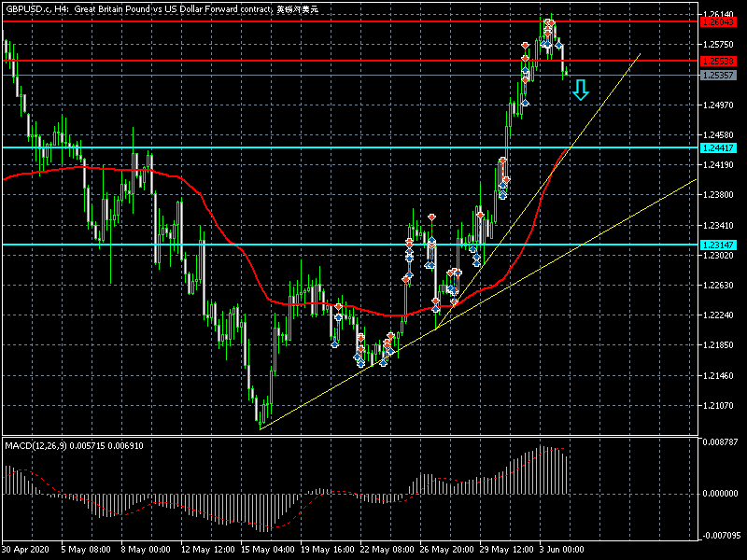Viewport: 747px width, 560px height.
Task: Click the 29 May 12:00 time label
Action: click(506, 550)
